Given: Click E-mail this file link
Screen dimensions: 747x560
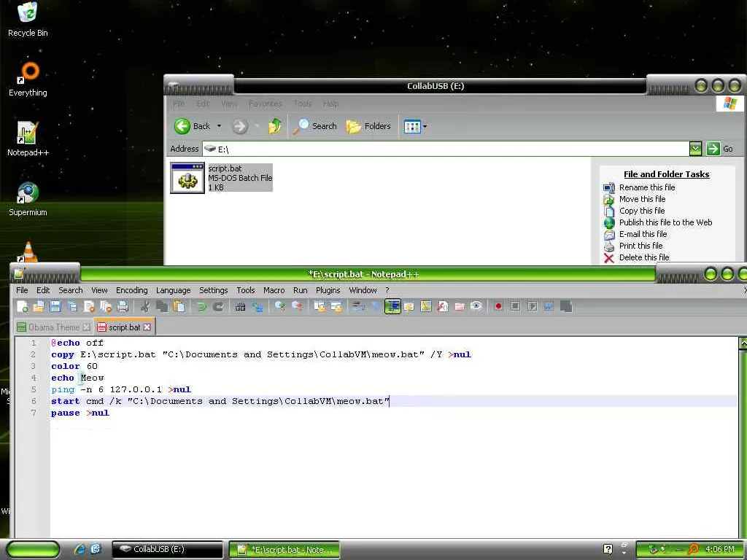Looking at the screenshot, I should pos(643,234).
